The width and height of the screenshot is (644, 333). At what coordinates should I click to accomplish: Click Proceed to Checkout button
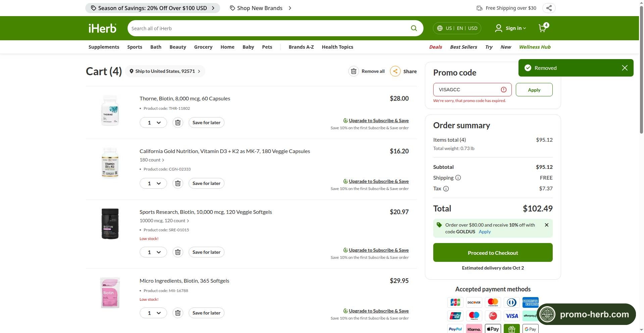click(x=493, y=252)
